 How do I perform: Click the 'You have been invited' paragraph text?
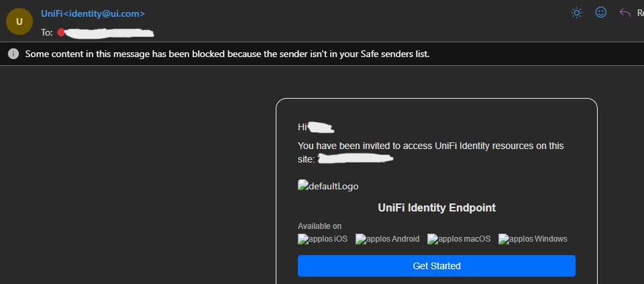tap(430, 146)
